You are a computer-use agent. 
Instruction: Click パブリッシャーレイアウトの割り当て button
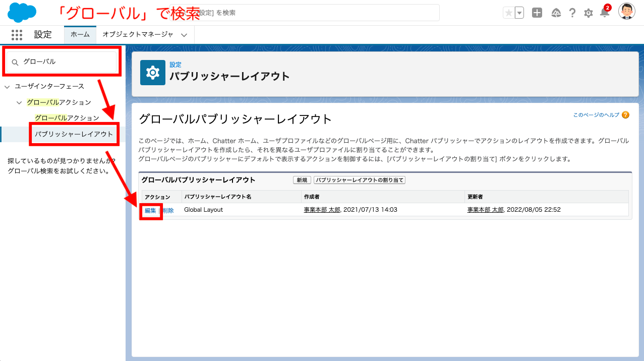click(360, 180)
